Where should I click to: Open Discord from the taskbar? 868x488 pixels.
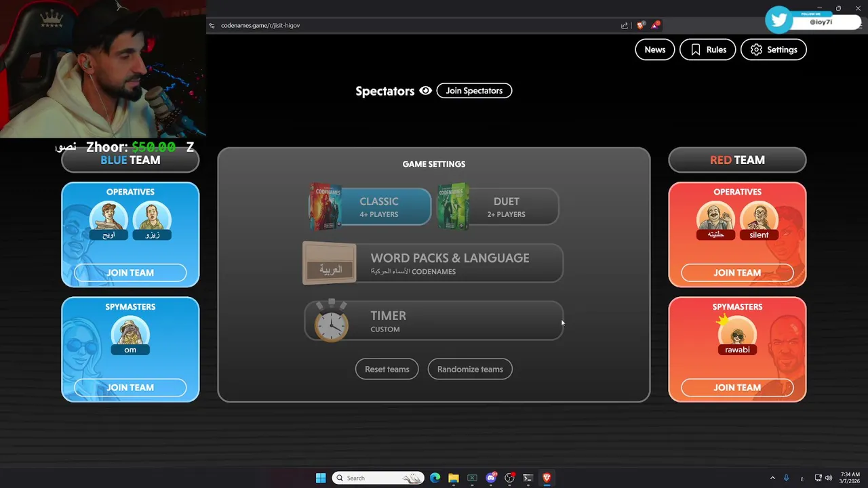tap(491, 478)
